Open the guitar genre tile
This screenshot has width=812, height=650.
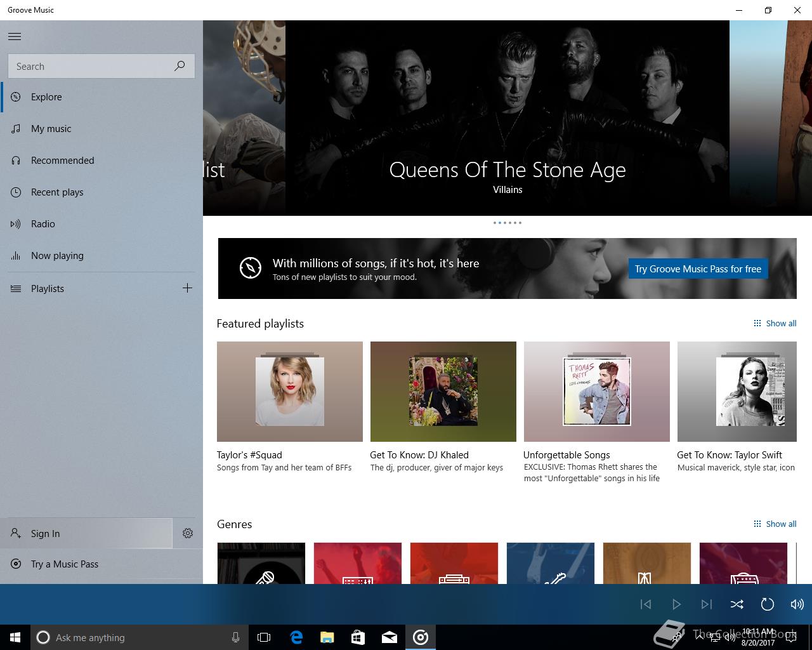click(551, 563)
